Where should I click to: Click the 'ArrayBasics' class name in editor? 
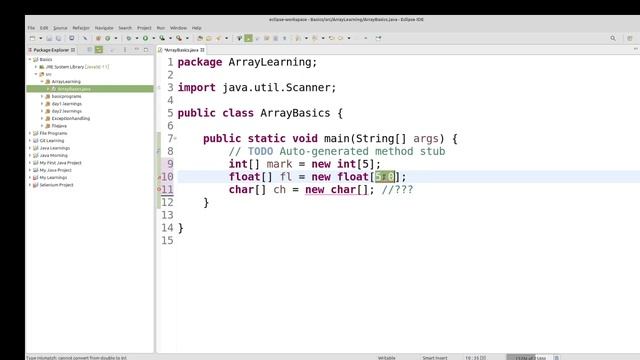pyautogui.click(x=295, y=113)
